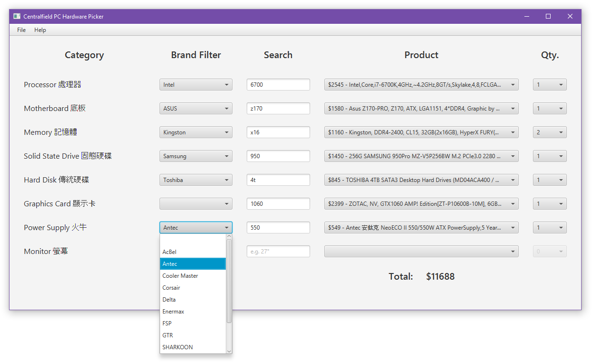Open the Power Supply product dropdown

(x=422, y=228)
